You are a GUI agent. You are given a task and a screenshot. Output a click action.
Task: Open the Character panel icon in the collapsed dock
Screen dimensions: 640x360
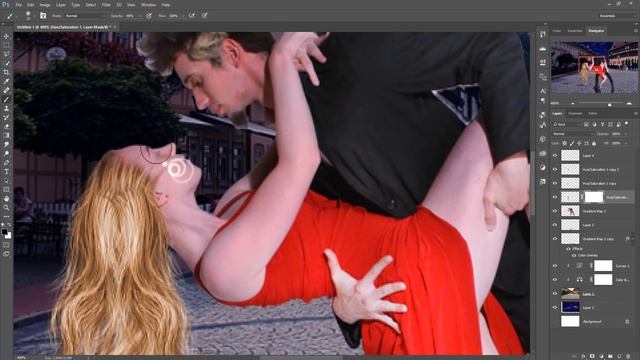pyautogui.click(x=542, y=91)
